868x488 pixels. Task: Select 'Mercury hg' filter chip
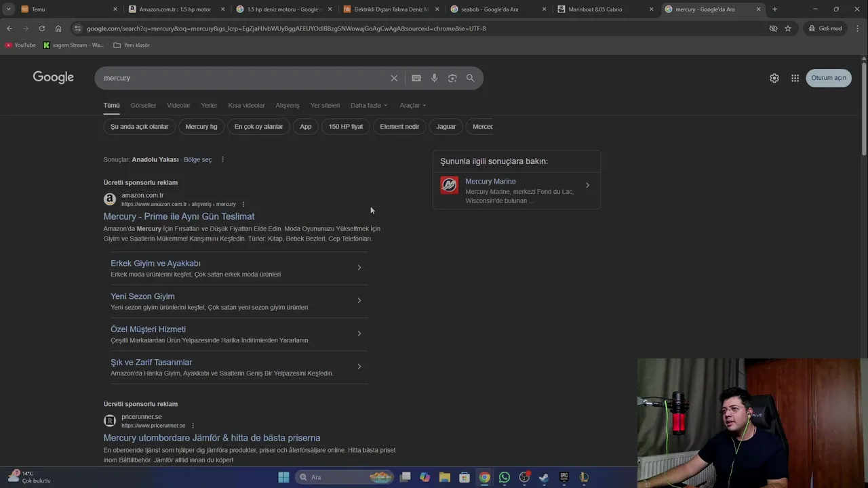coord(201,127)
